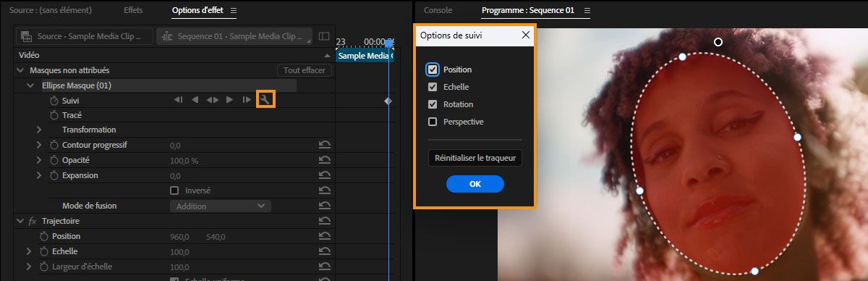Click the tracking method double-arrow icon
The width and height of the screenshot is (868, 281).
click(213, 100)
